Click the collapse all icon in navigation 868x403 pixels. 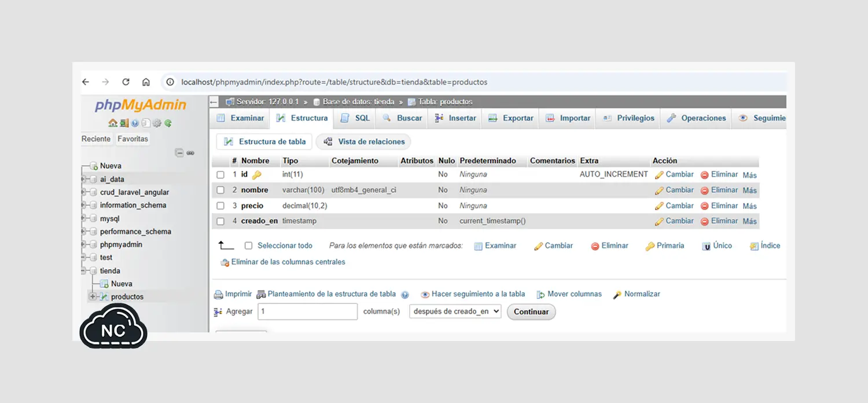pyautogui.click(x=179, y=153)
